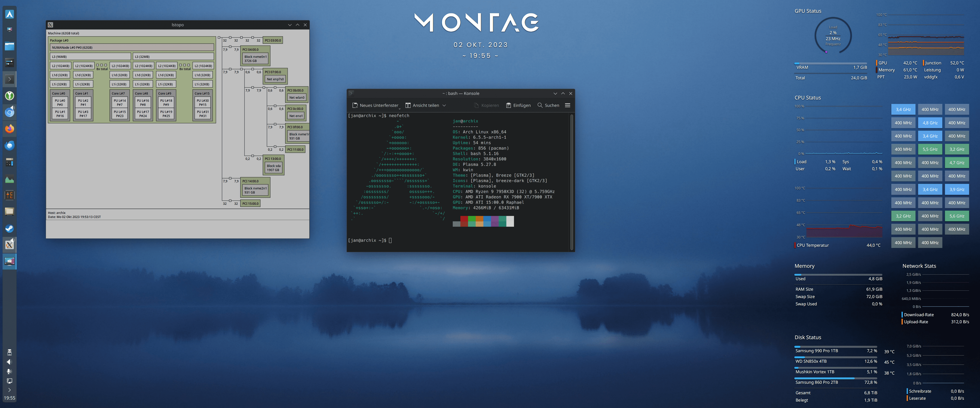Click the PCI 15:00.0 box
Viewport: 980px width, 408px height.
click(250, 203)
